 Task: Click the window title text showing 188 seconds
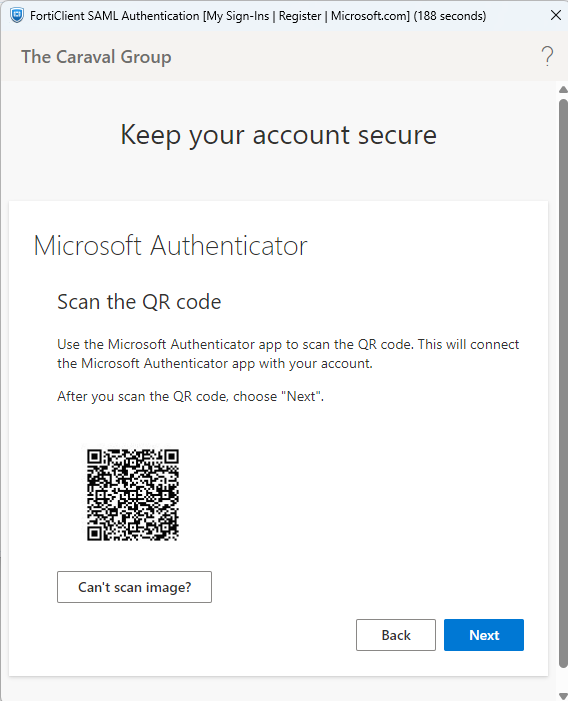[258, 16]
